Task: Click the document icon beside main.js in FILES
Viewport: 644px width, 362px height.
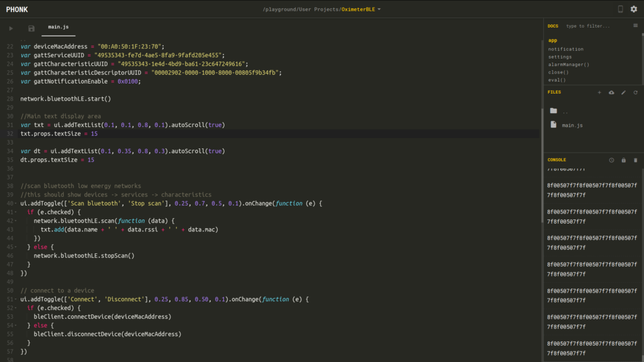Action: [553, 124]
